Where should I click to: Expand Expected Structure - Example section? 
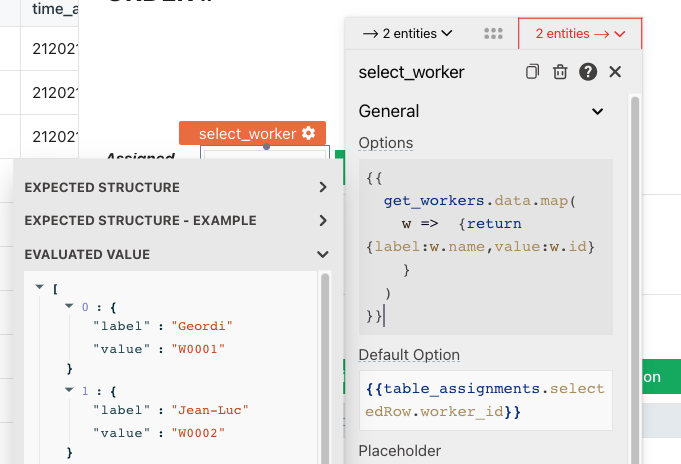[322, 220]
